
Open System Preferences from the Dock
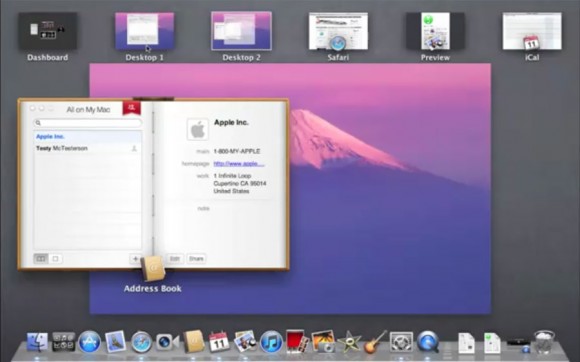tap(401, 342)
